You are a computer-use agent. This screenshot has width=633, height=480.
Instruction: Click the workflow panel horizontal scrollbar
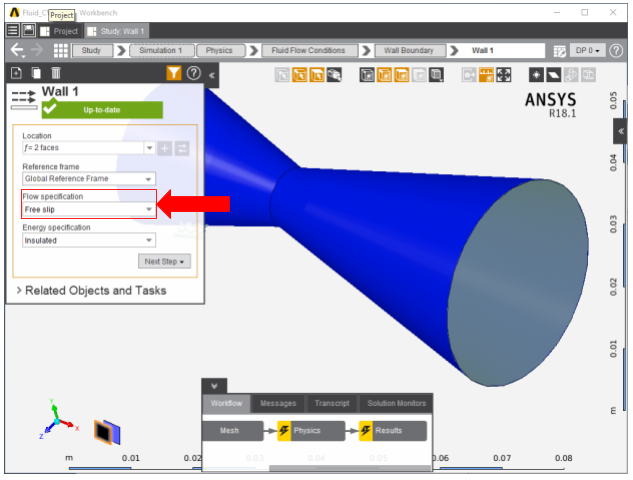point(350,468)
